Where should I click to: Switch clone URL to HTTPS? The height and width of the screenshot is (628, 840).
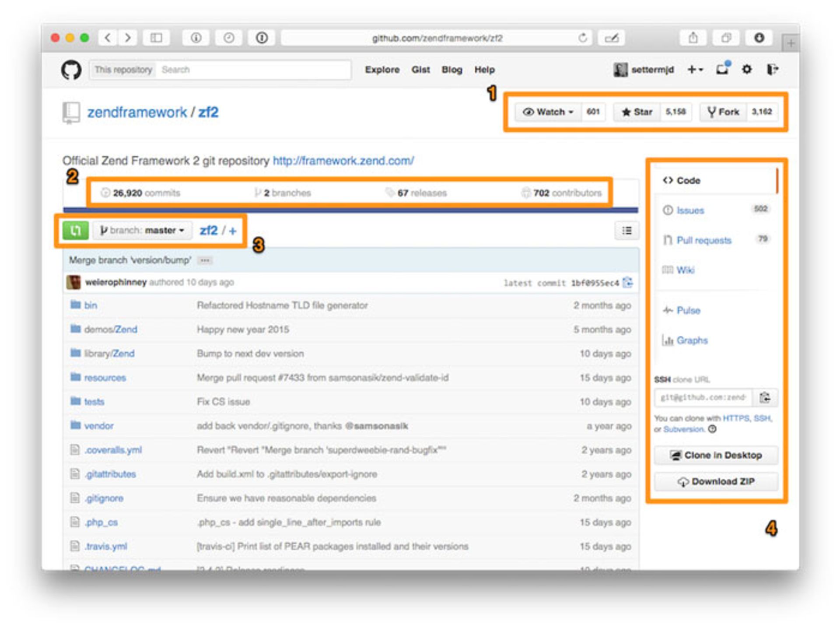[x=736, y=418]
